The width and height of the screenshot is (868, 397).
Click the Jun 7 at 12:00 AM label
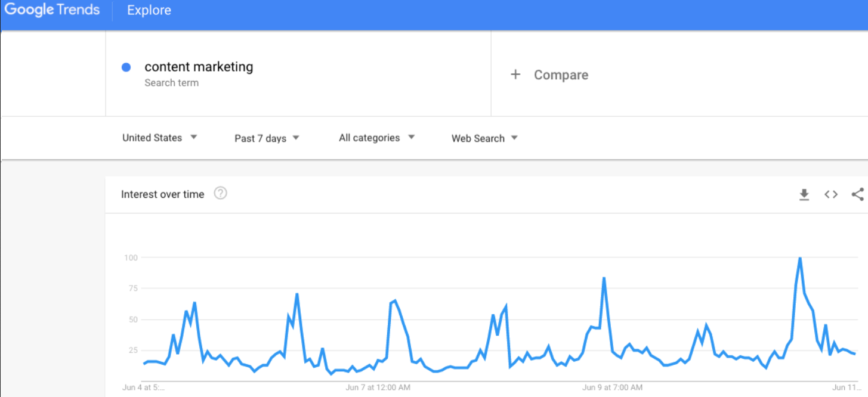click(378, 387)
